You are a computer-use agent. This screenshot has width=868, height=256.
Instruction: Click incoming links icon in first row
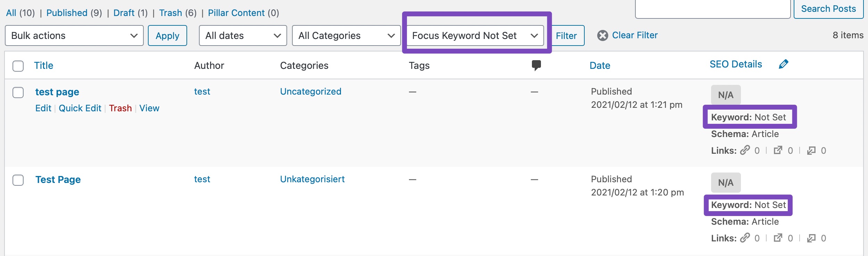[811, 150]
